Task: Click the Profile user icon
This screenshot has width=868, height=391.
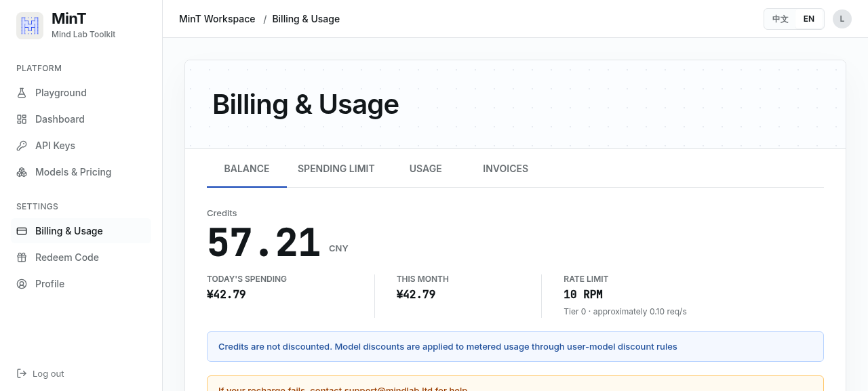Action: 22,284
